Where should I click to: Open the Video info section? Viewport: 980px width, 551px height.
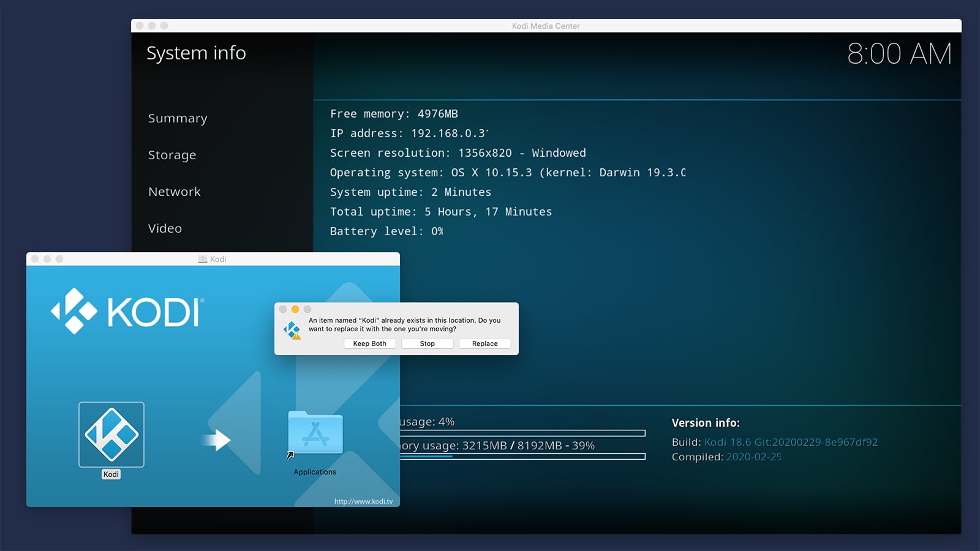[x=165, y=228]
